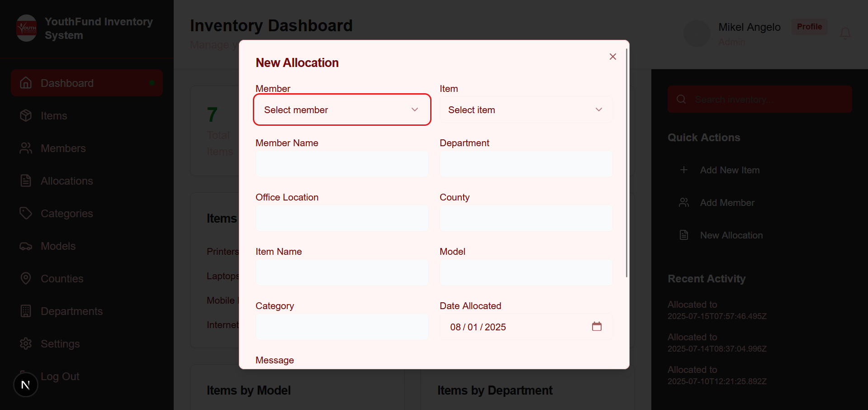The width and height of the screenshot is (868, 410).
Task: Click the Settings gear icon
Action: [26, 343]
